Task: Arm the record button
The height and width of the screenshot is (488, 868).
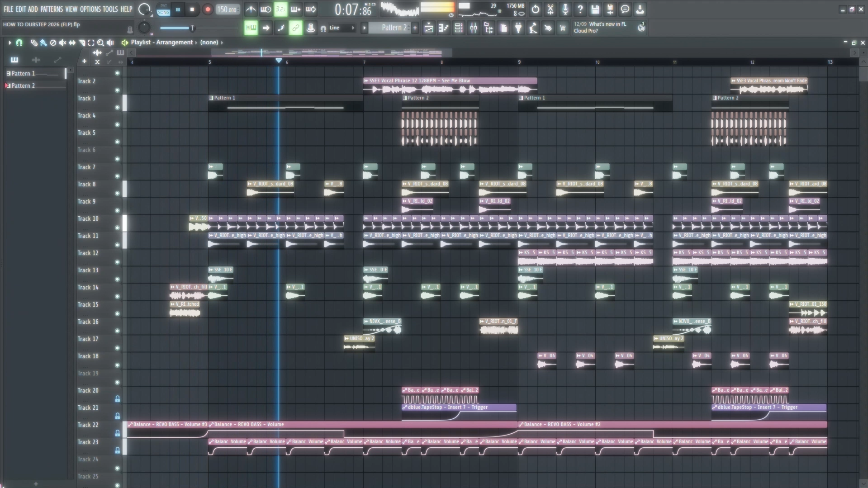Action: pyautogui.click(x=207, y=9)
